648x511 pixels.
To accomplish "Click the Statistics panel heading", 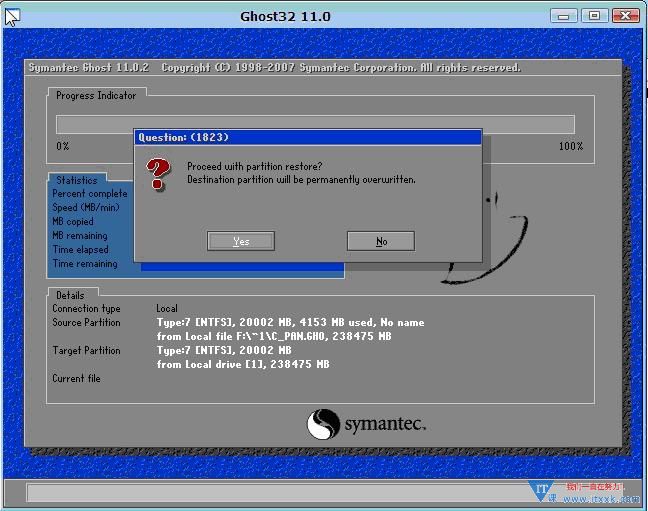I will [77, 180].
